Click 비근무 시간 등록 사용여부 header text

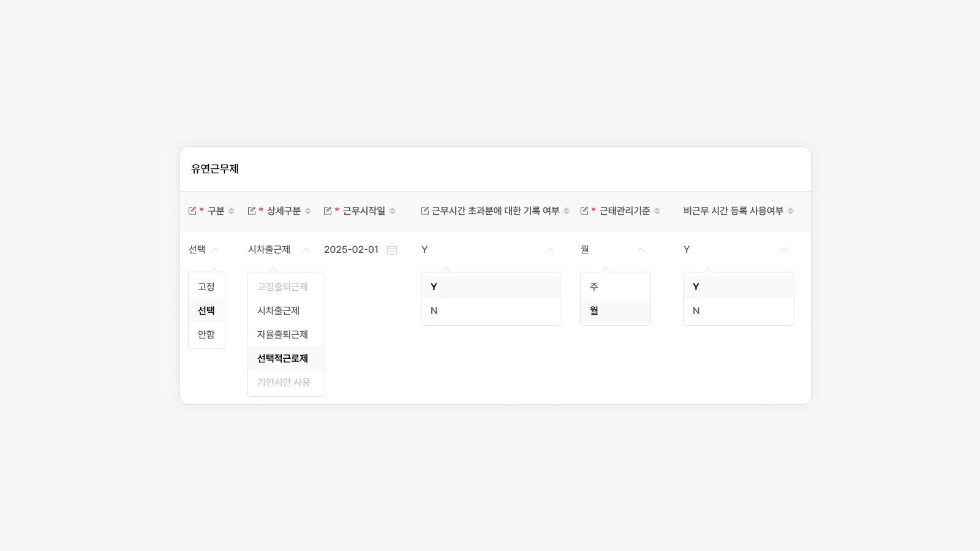click(733, 211)
